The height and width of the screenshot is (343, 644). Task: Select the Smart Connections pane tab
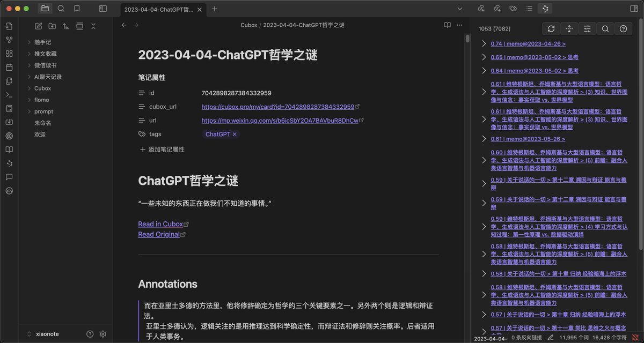click(545, 9)
